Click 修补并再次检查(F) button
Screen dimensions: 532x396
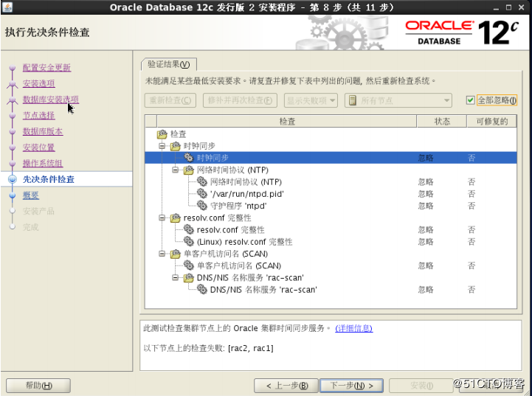pyautogui.click(x=240, y=100)
